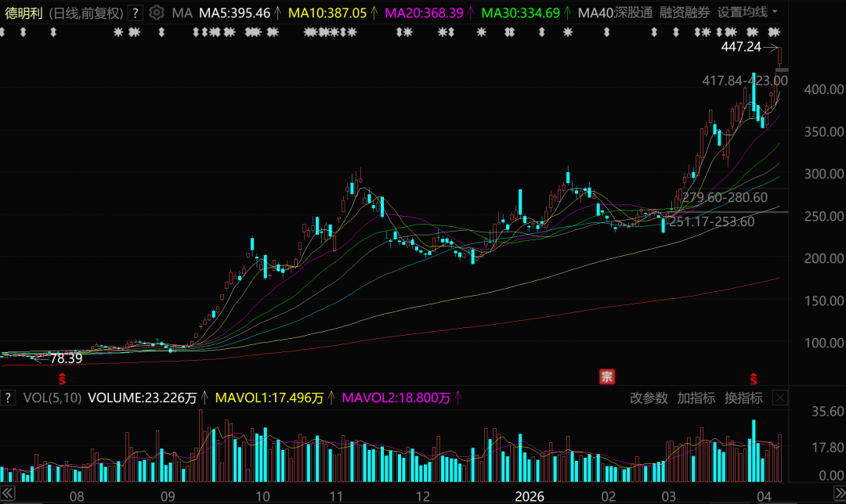Image resolution: width=846 pixels, height=504 pixels.
Task: Click the 融资融券 label
Action: [685, 13]
